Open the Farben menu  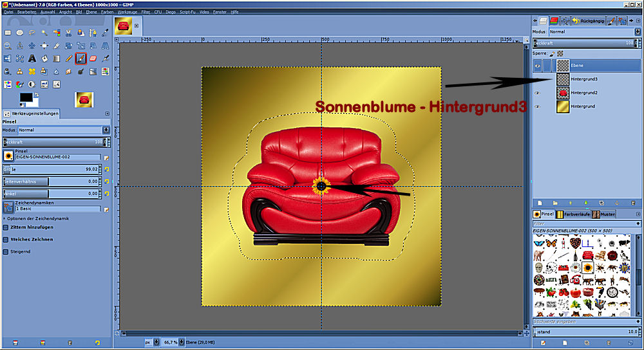[x=107, y=12]
